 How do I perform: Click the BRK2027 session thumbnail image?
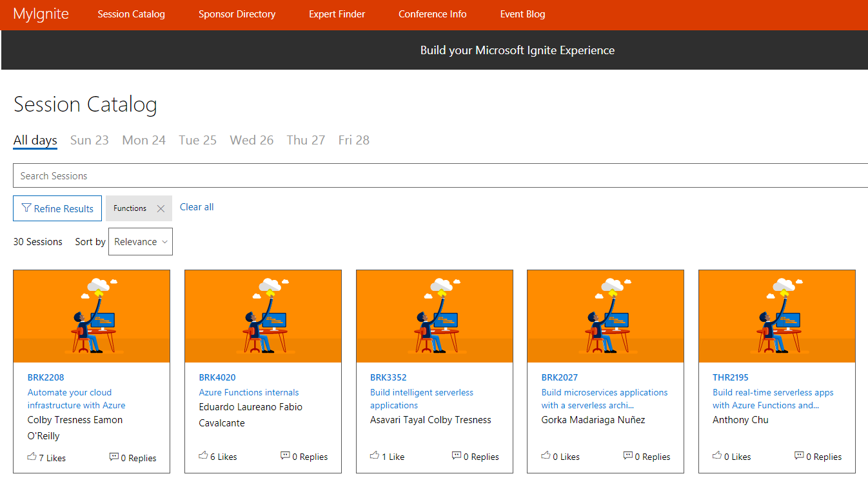point(605,316)
